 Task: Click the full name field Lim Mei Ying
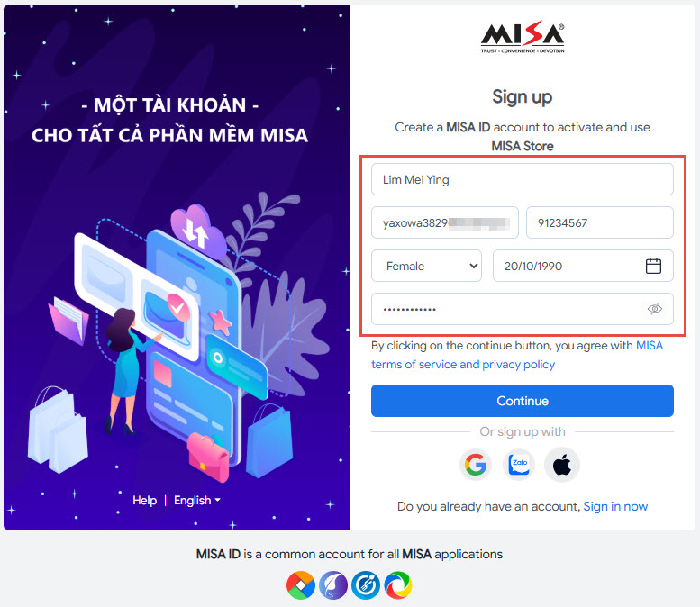click(523, 179)
